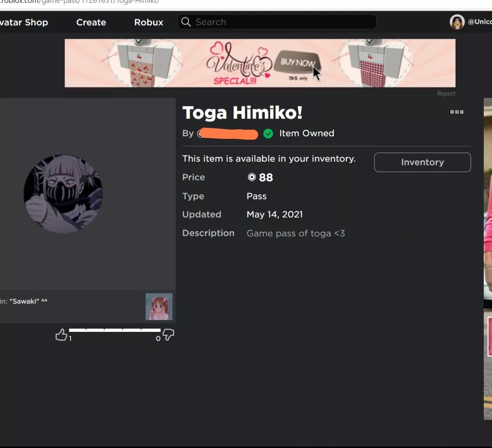
Task: Click the "May 14, 2021" updated date
Action: pos(275,214)
